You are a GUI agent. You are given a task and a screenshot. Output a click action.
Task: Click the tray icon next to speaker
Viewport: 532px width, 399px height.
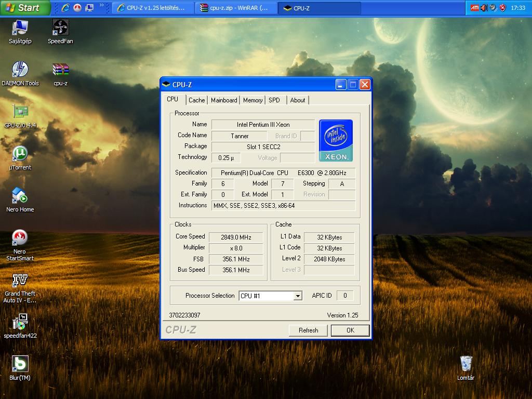click(494, 8)
